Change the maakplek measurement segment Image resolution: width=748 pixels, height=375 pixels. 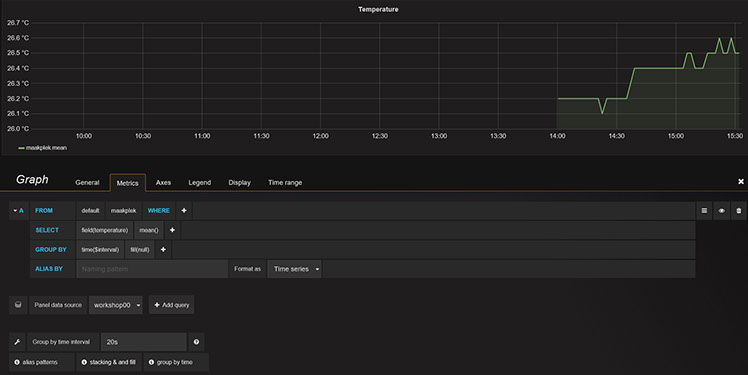tap(124, 210)
